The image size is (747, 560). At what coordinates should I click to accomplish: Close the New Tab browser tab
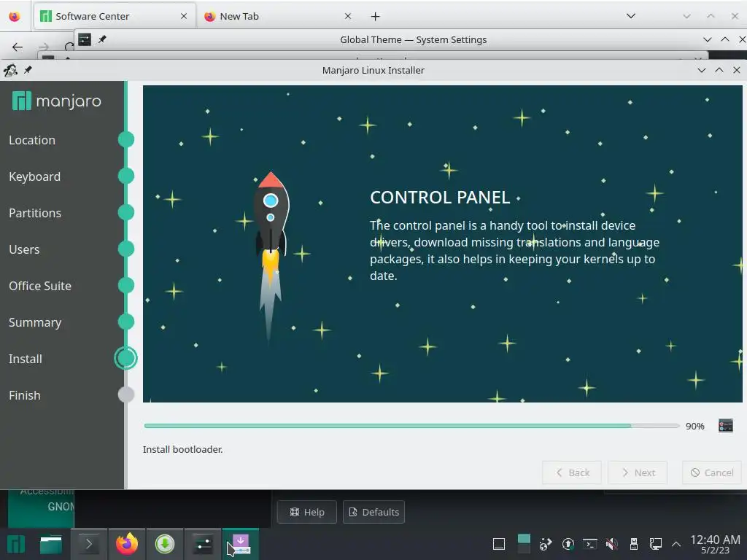click(348, 16)
